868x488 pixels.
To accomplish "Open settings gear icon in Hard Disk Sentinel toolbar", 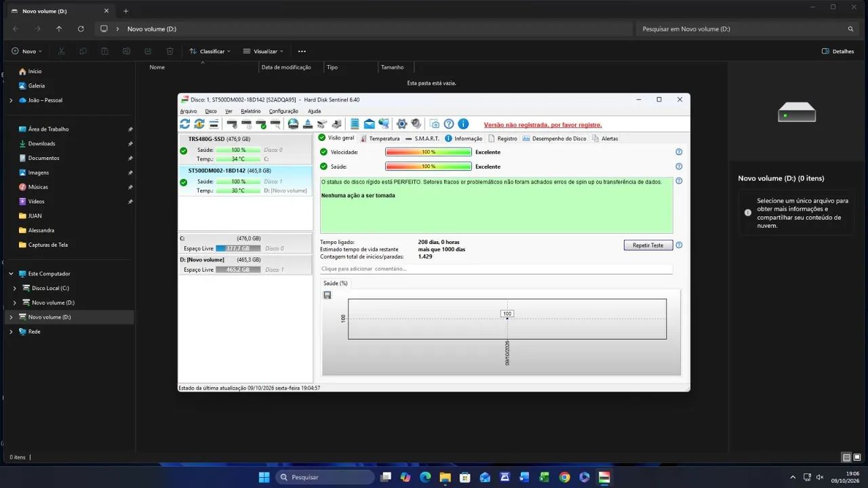I will (x=401, y=124).
